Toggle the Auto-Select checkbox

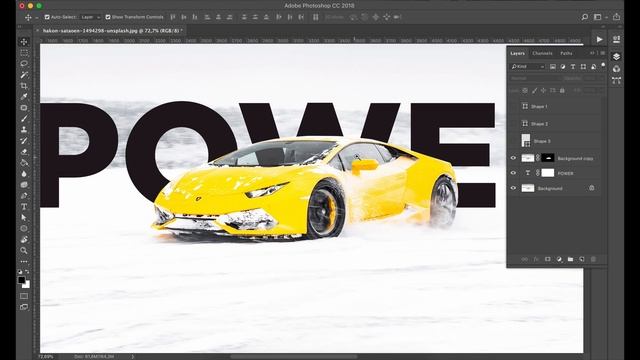tap(47, 17)
